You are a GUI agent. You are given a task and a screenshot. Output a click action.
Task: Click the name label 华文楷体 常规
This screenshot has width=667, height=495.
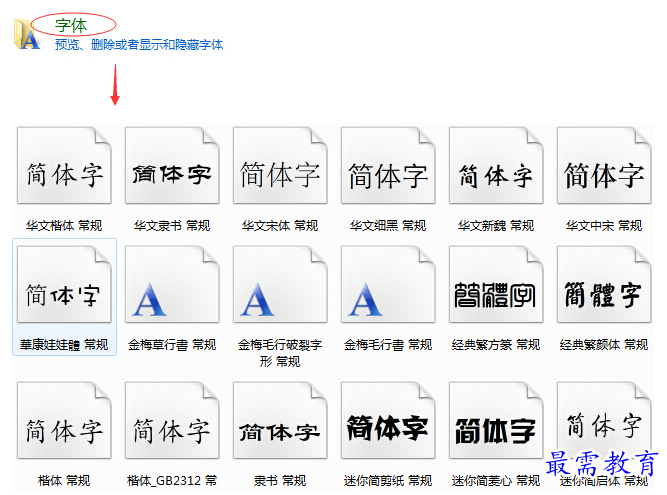pyautogui.click(x=64, y=225)
